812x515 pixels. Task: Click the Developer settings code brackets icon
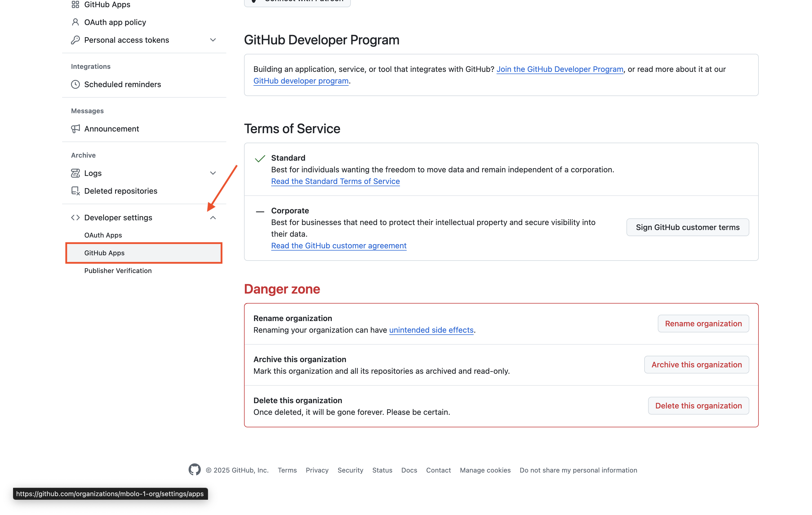pos(75,217)
